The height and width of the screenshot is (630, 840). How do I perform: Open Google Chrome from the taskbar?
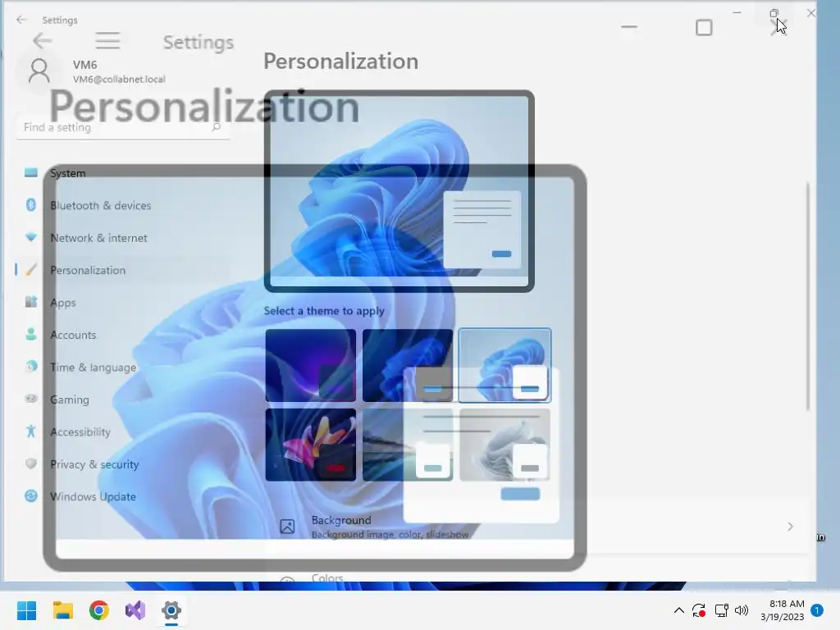pyautogui.click(x=99, y=610)
